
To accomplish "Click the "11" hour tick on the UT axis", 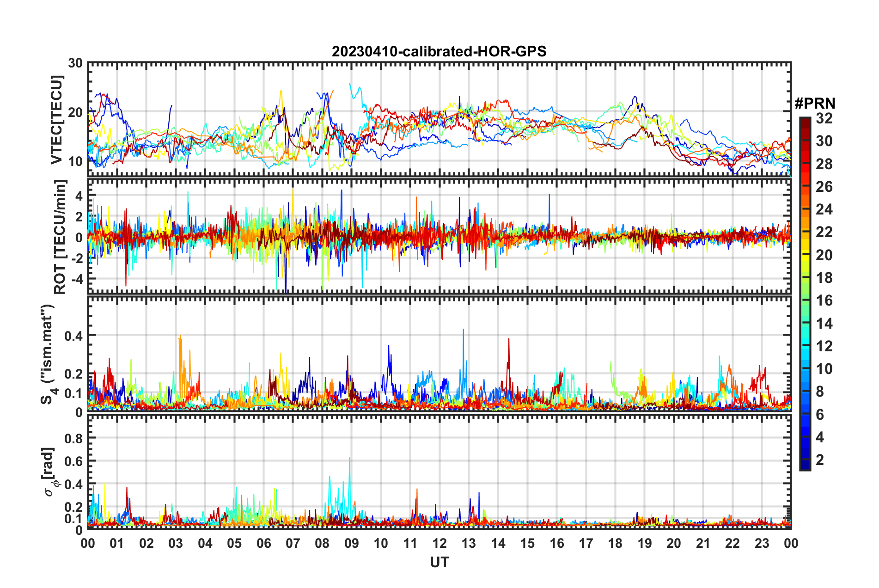I will click(x=410, y=543).
